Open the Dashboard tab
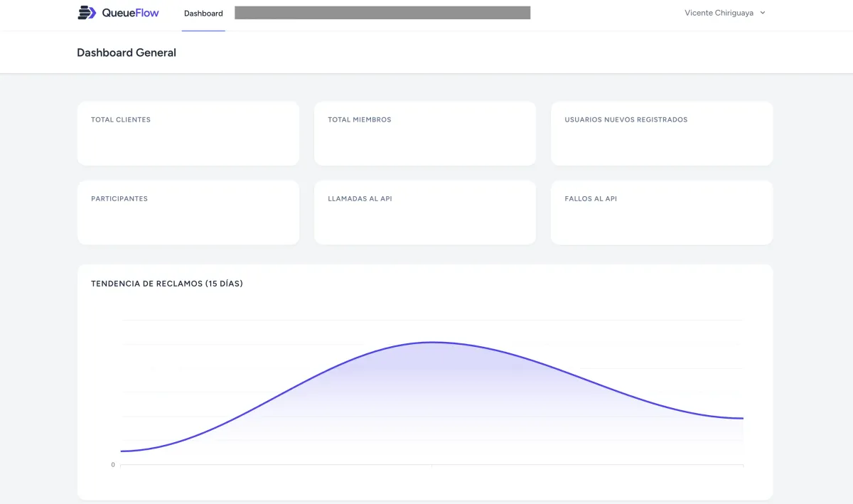The height and width of the screenshot is (504, 853). 203,14
